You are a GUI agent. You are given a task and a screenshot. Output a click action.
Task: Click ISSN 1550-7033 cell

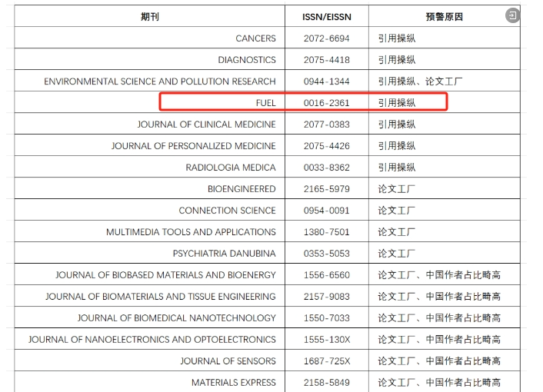point(326,317)
